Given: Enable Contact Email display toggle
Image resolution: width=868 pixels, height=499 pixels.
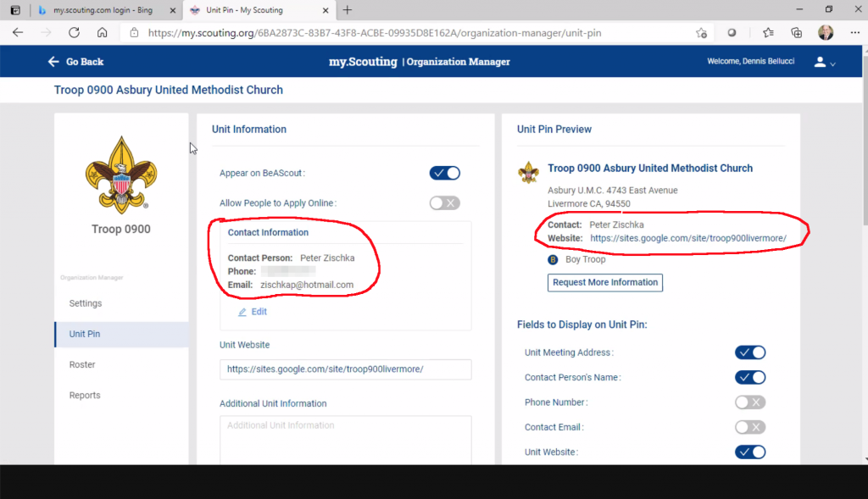Looking at the screenshot, I should (x=749, y=427).
